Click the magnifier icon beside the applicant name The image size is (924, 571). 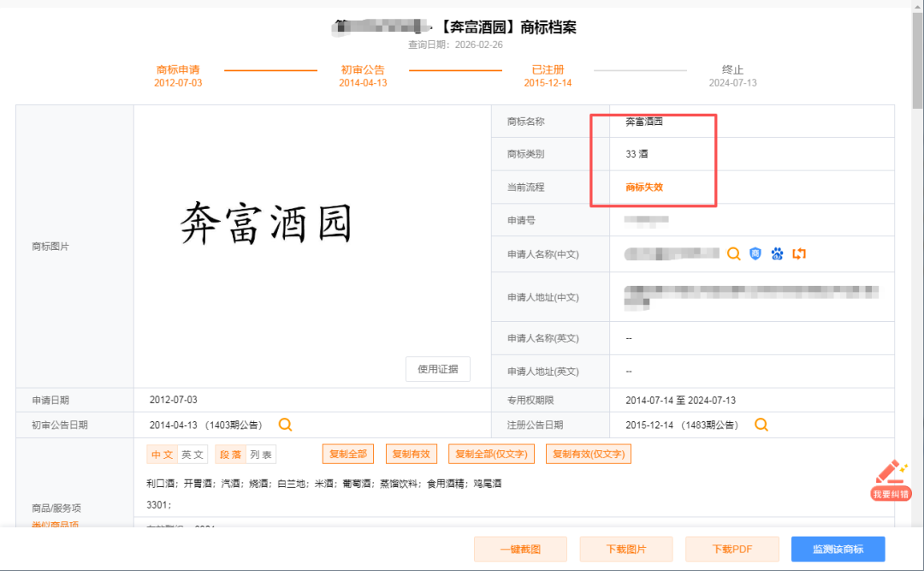pyautogui.click(x=733, y=253)
